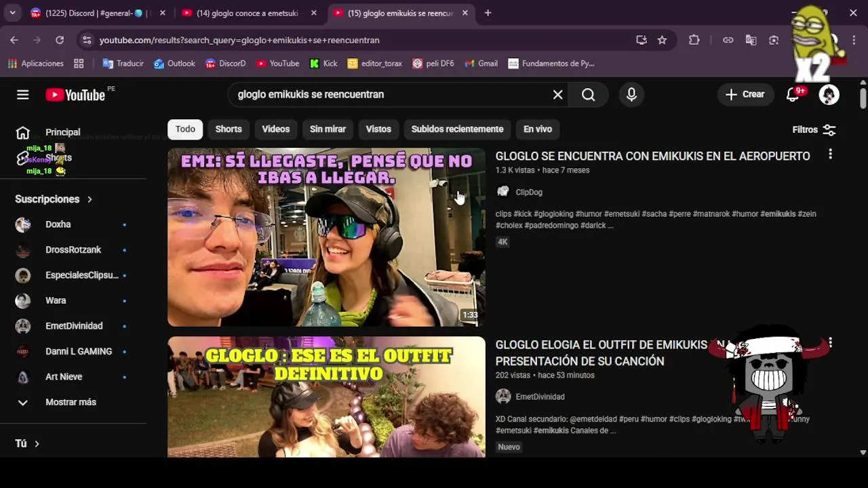Clear the search query with the X

[557, 95]
